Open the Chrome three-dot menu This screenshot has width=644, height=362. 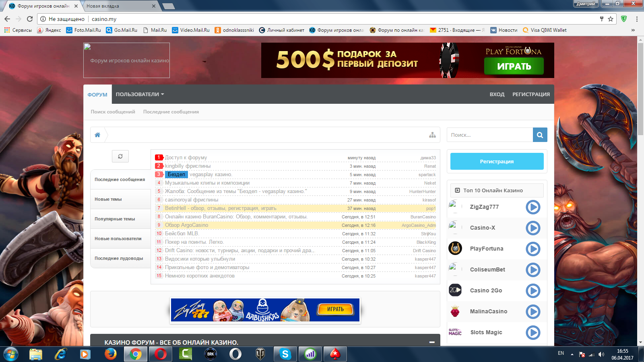point(637,19)
